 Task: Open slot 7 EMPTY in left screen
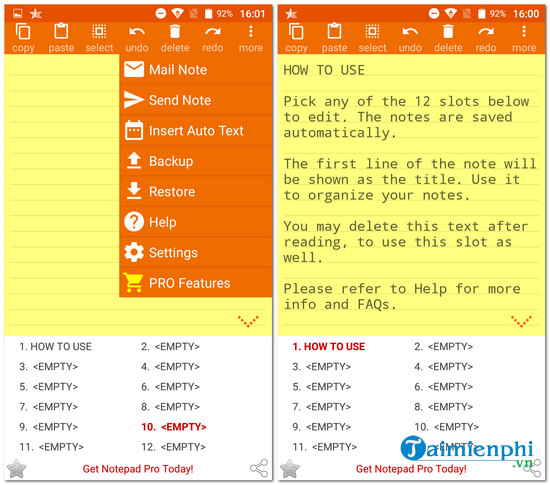[48, 406]
